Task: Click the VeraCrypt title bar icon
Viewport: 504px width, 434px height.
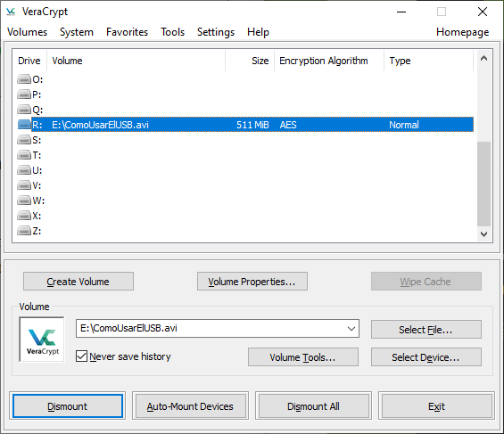Action: coord(11,12)
